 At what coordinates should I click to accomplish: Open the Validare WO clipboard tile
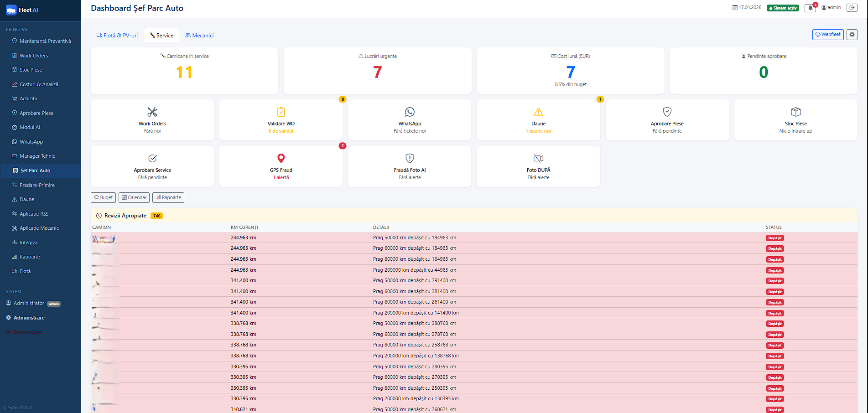pyautogui.click(x=281, y=120)
